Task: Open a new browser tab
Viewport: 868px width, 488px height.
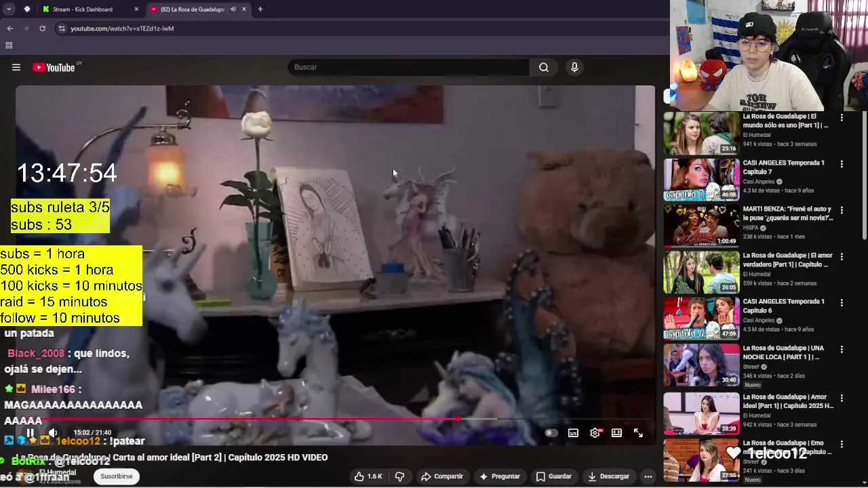Action: click(x=260, y=9)
